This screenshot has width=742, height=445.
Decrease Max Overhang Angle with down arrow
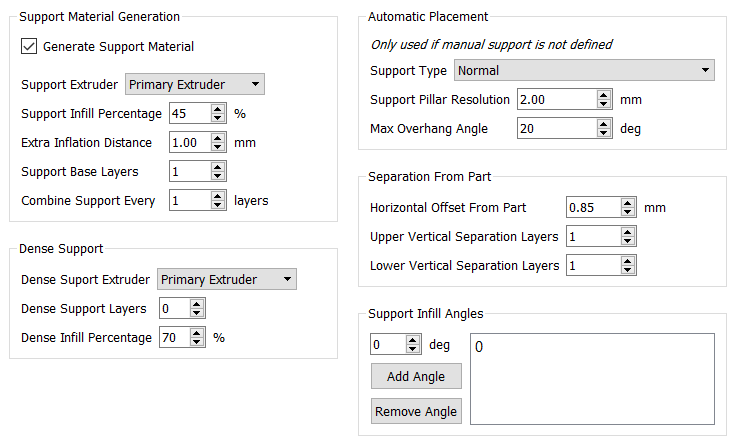[603, 133]
